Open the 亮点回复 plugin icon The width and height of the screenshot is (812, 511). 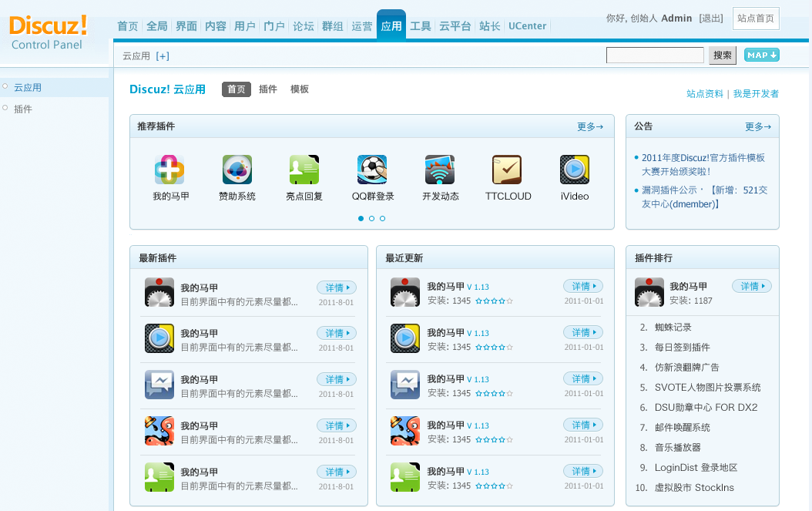304,170
